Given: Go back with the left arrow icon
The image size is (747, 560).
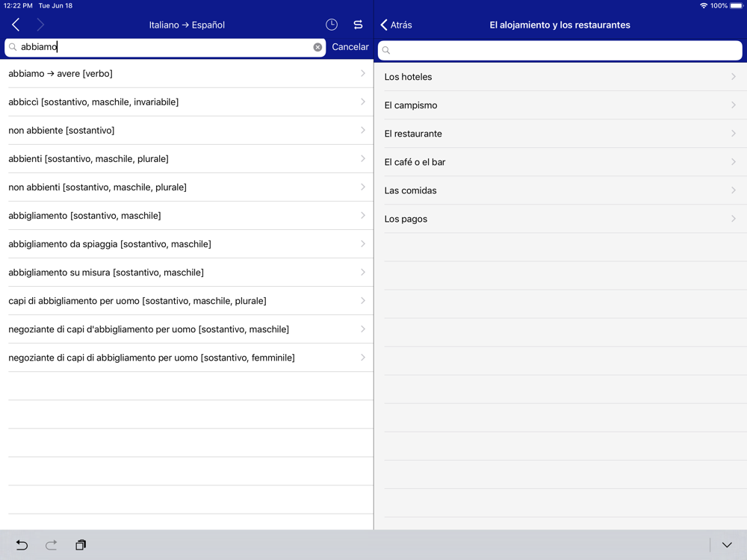Looking at the screenshot, I should click(x=16, y=25).
